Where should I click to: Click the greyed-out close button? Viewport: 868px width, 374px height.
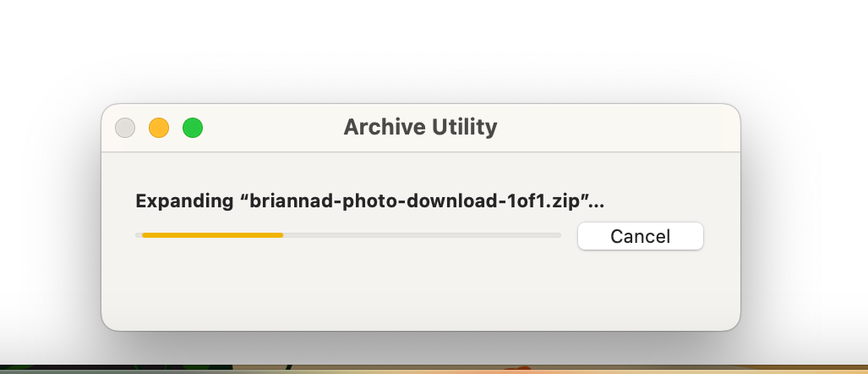click(125, 128)
